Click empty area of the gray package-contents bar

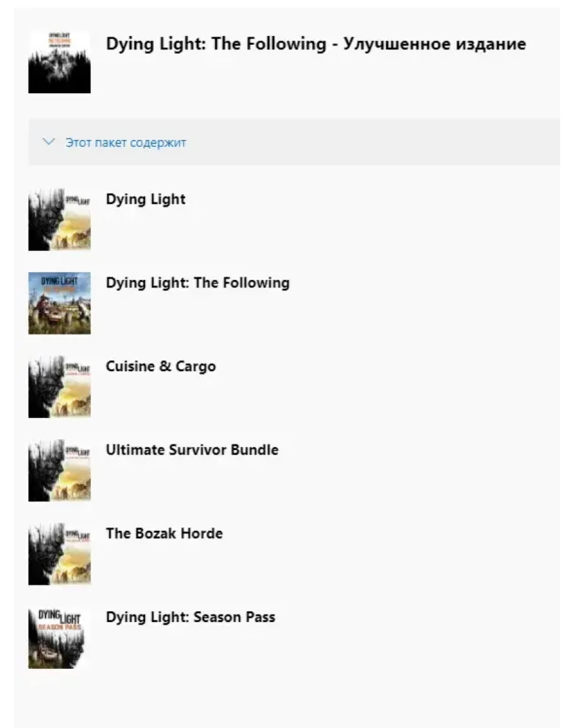click(x=378, y=142)
